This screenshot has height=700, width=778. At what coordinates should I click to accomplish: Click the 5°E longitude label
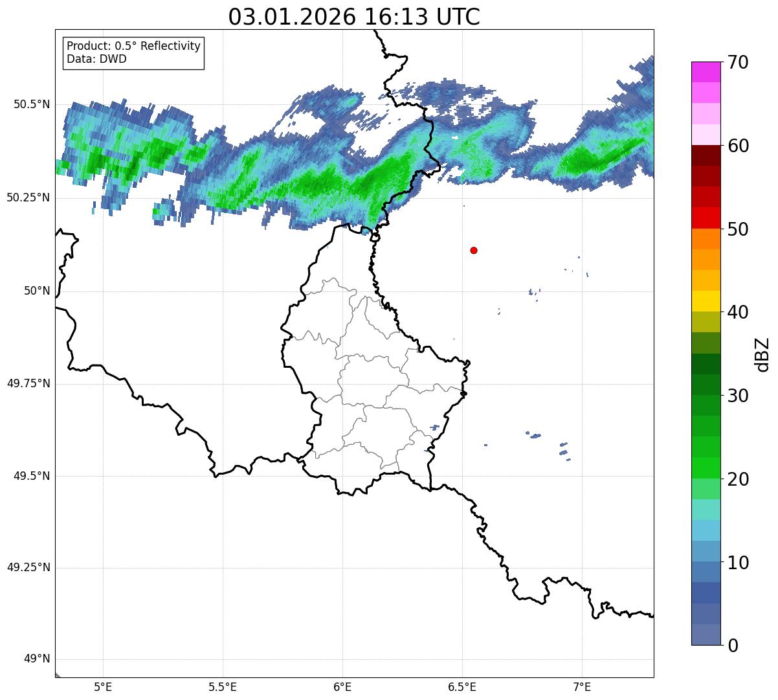click(103, 687)
